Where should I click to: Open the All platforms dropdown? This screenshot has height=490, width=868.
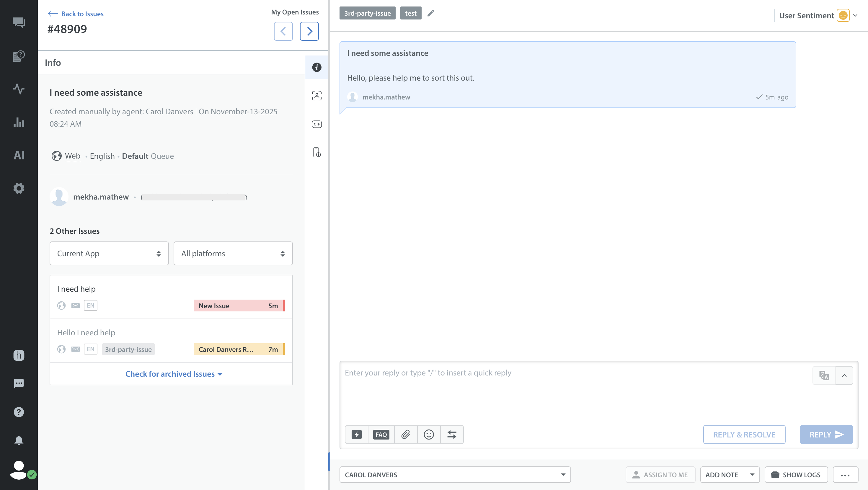(x=233, y=254)
